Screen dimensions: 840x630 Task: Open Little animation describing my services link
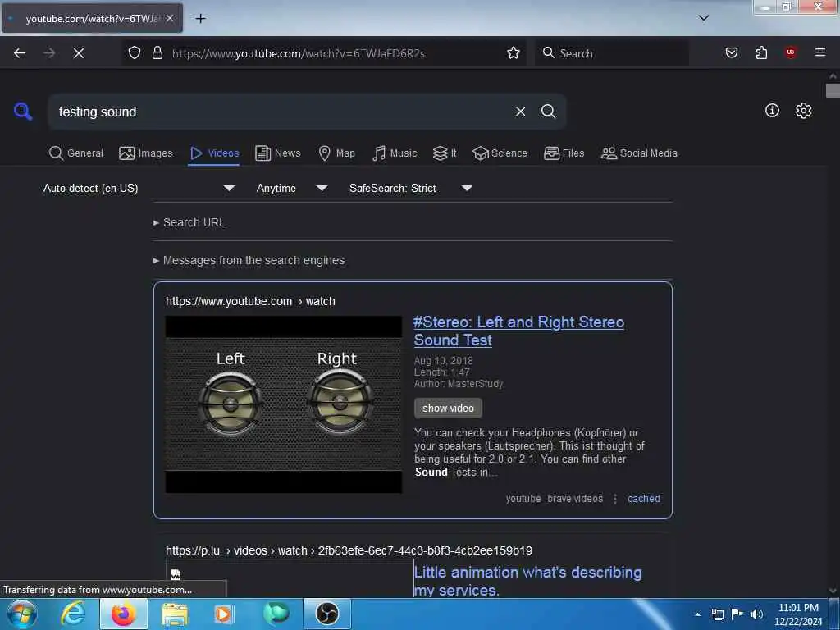point(527,582)
